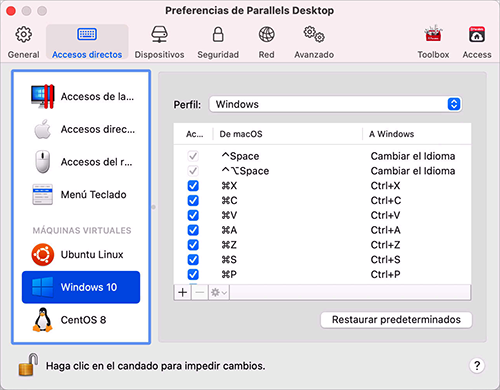The image size is (500, 390).
Task: Click the padlock to prevent changes
Action: (x=28, y=365)
